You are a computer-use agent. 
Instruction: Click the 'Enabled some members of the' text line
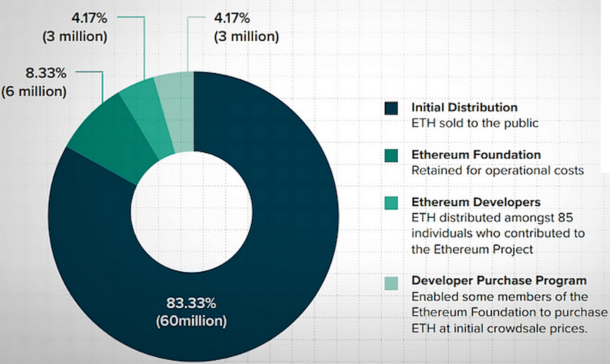pyautogui.click(x=500, y=297)
